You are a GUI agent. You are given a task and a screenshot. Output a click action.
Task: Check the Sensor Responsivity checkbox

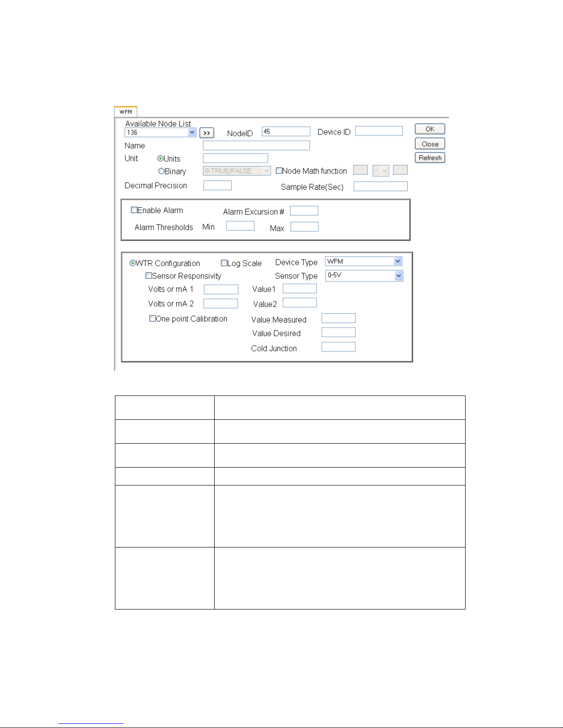pyautogui.click(x=148, y=276)
